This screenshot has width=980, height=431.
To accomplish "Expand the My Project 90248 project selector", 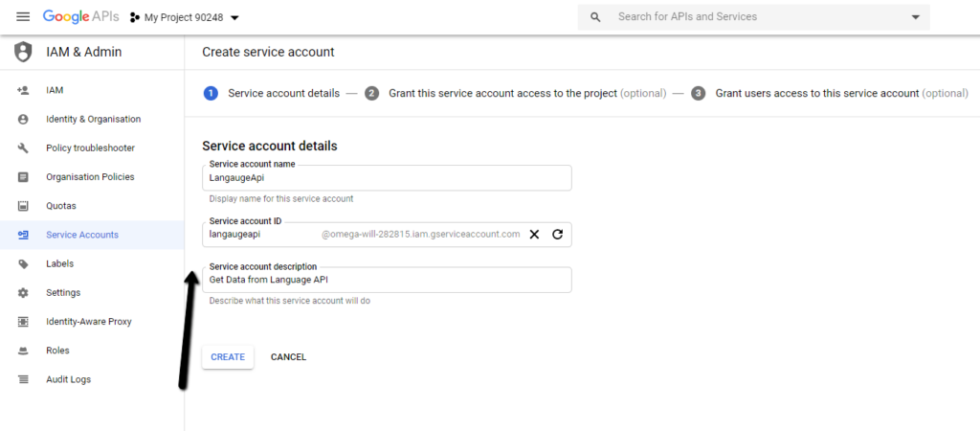I will (185, 17).
